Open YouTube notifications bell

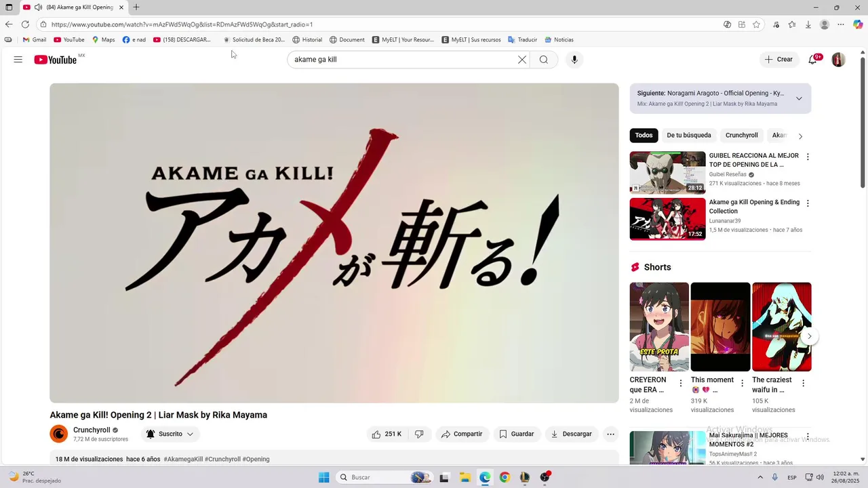(812, 60)
